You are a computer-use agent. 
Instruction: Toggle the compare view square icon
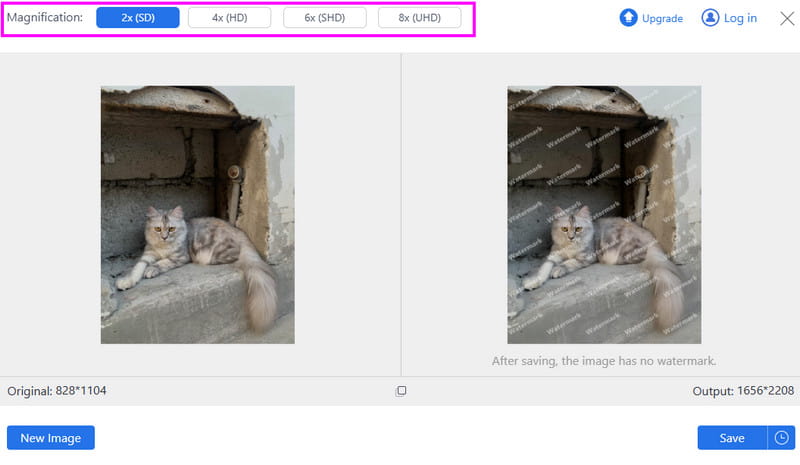pos(401,391)
